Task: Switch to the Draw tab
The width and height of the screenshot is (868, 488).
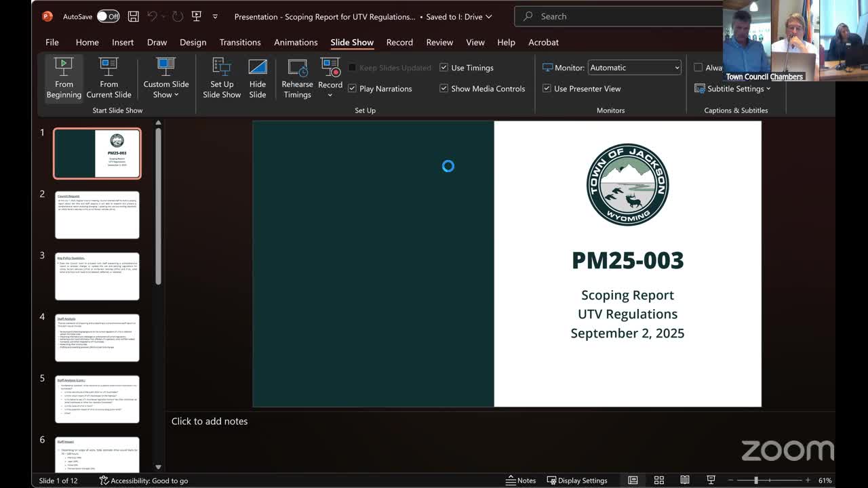Action: (157, 42)
